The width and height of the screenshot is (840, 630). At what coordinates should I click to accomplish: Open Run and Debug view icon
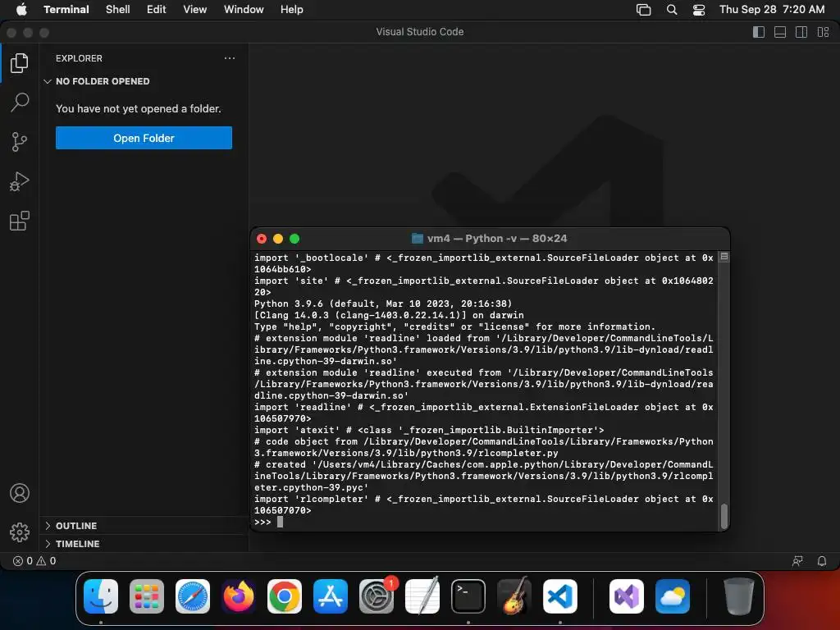click(20, 181)
